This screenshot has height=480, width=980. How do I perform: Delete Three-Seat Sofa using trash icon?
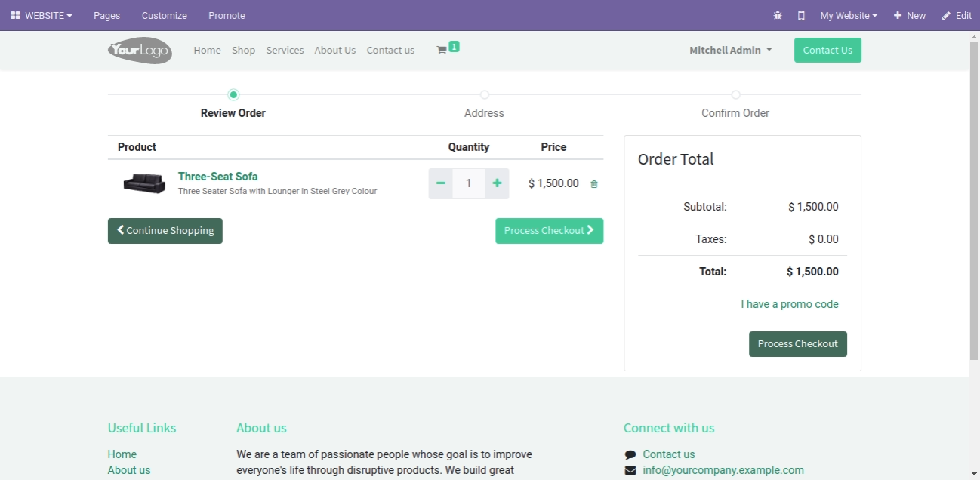pyautogui.click(x=594, y=184)
